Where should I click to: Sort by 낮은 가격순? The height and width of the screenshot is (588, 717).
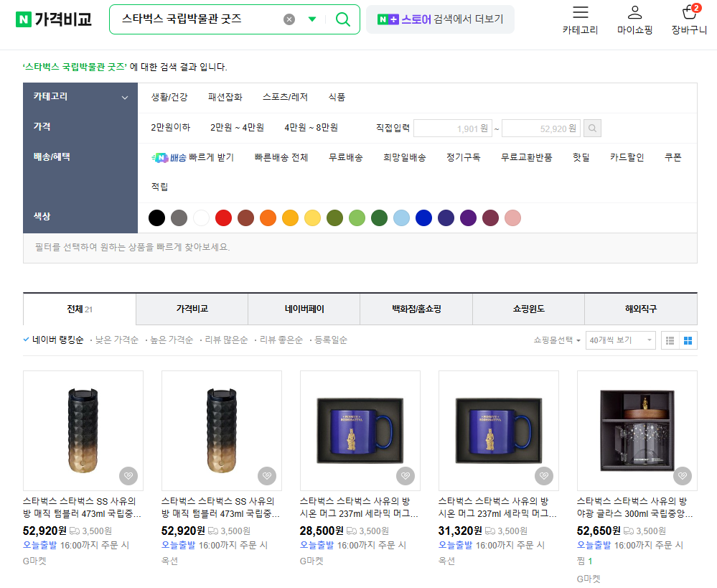point(116,340)
